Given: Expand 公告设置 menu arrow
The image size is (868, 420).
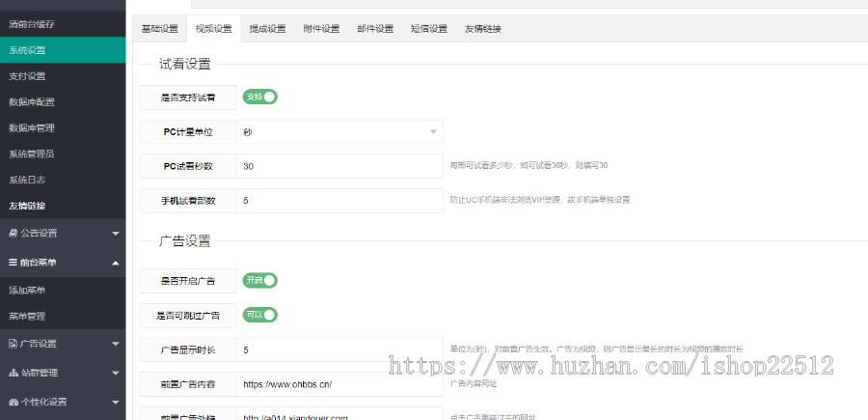Looking at the screenshot, I should 115,234.
